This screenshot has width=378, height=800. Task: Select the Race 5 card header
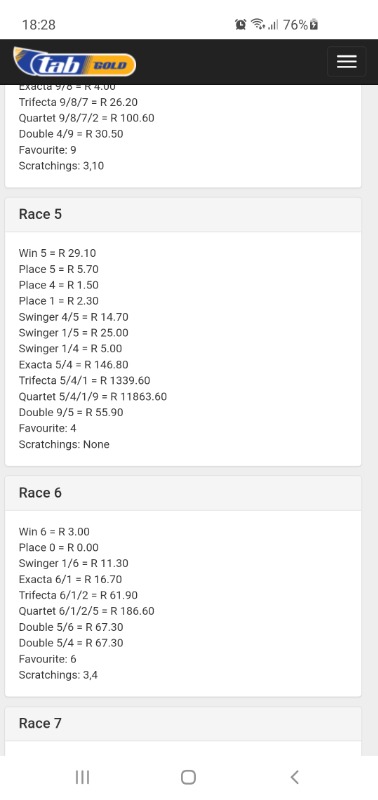(183, 215)
